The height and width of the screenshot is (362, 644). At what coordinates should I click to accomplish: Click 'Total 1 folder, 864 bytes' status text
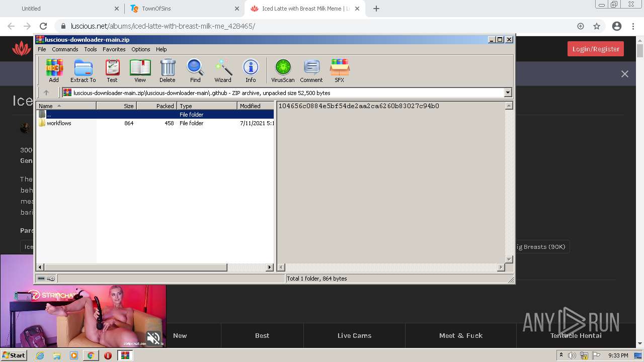[x=317, y=279]
